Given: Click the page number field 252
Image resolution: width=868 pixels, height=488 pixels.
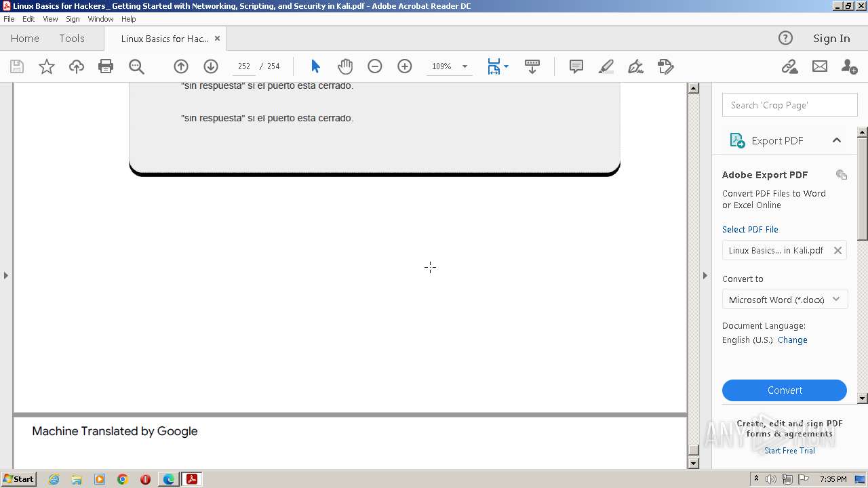Looking at the screenshot, I should tap(244, 66).
